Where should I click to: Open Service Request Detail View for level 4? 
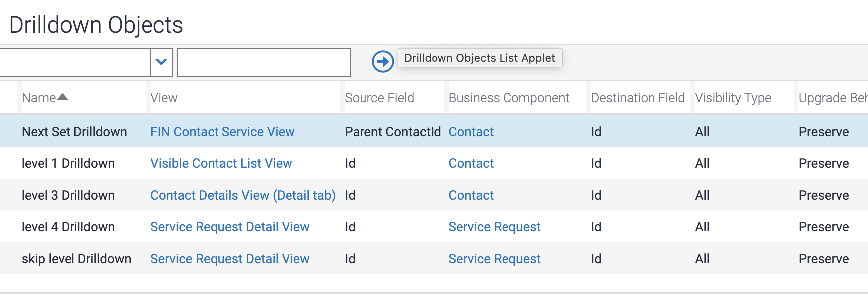[x=230, y=227]
